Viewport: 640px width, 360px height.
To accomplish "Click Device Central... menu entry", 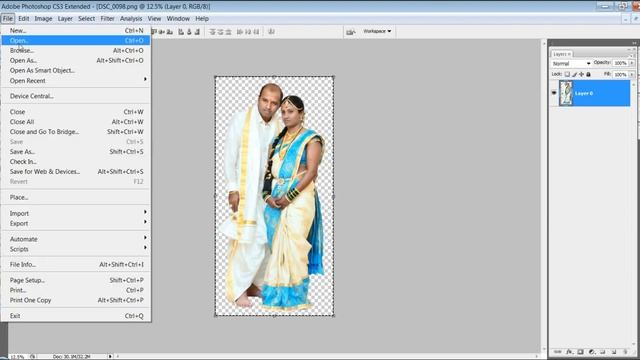I will pos(76,96).
